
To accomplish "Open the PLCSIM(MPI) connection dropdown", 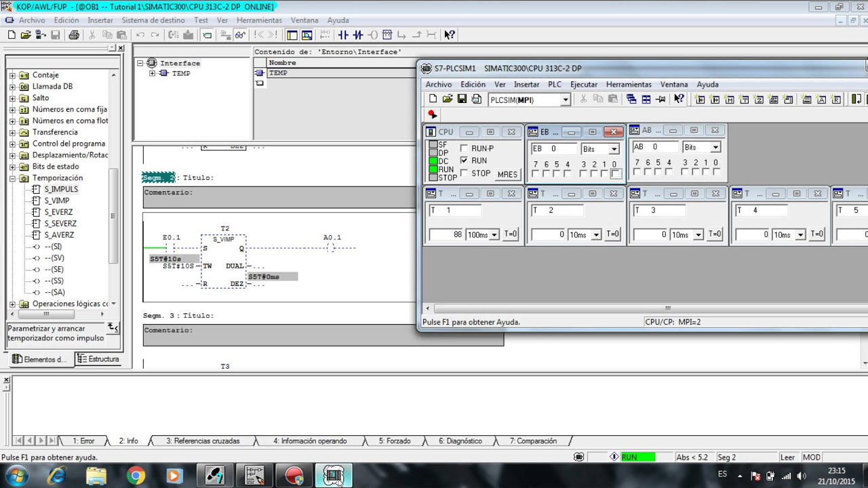I will (565, 100).
